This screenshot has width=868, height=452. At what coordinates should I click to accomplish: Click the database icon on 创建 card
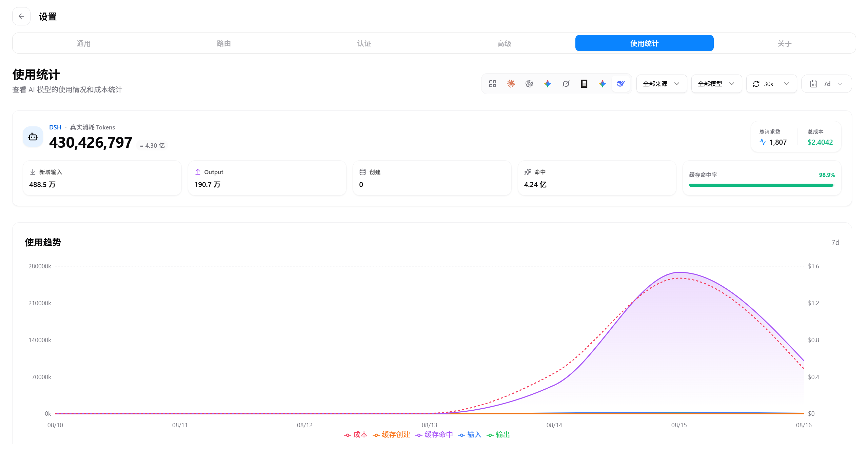362,172
